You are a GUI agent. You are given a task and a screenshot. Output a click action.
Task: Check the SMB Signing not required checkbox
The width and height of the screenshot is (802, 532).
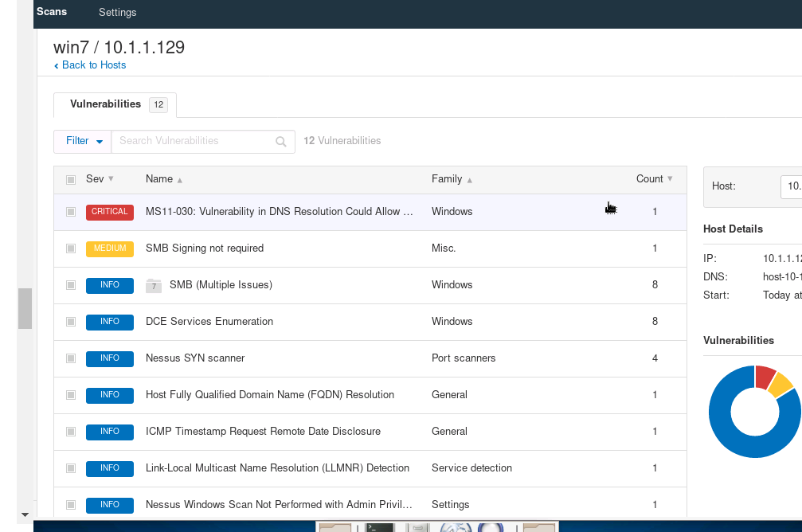pos(71,248)
